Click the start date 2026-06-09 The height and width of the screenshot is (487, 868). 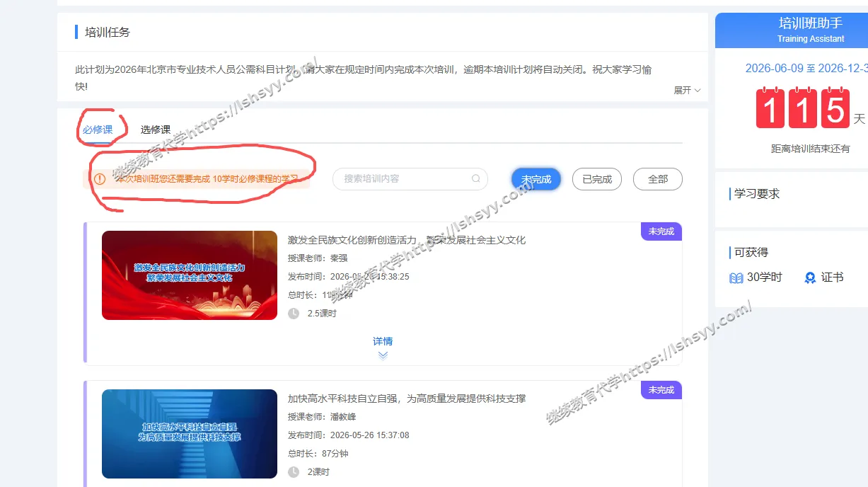(775, 68)
